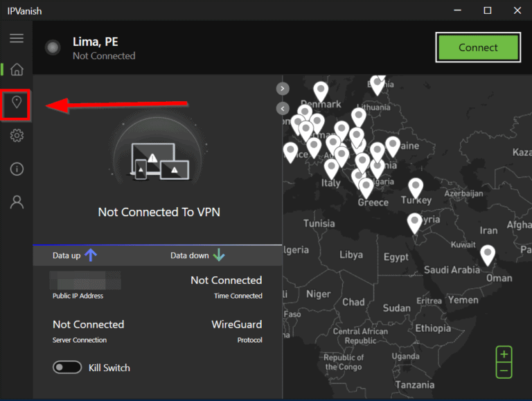Select the Greece server pin
Image resolution: width=532 pixels, height=401 pixels.
tap(366, 188)
